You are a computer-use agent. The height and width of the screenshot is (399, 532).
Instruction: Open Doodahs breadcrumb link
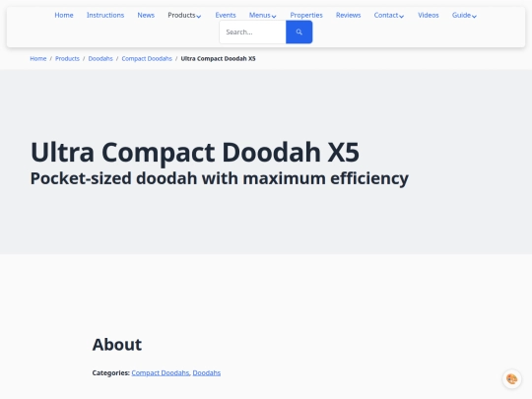[100, 59]
